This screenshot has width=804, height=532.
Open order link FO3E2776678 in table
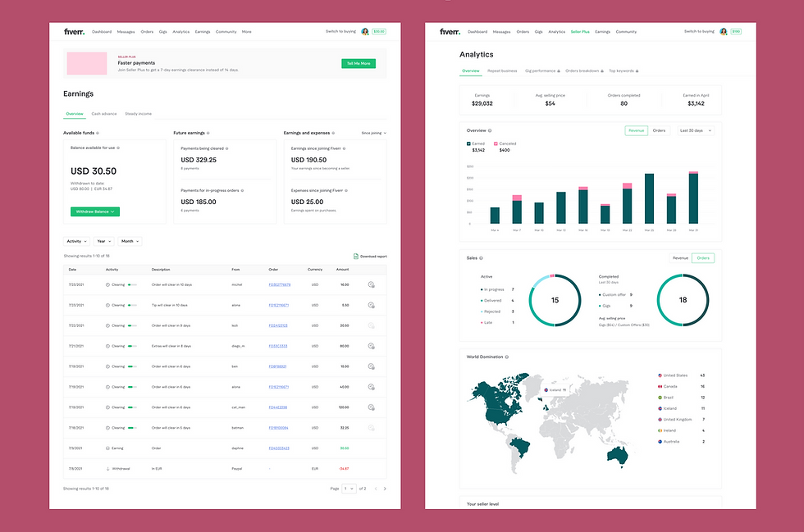click(x=280, y=285)
